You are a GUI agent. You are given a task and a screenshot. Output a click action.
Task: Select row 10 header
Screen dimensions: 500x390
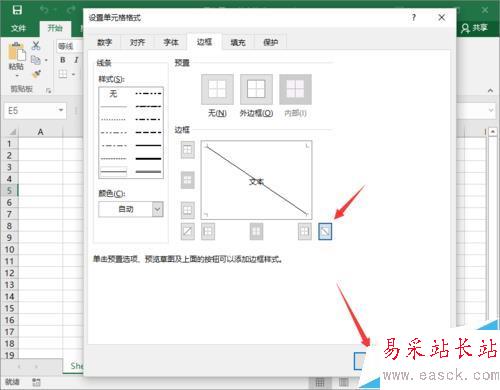(x=9, y=249)
